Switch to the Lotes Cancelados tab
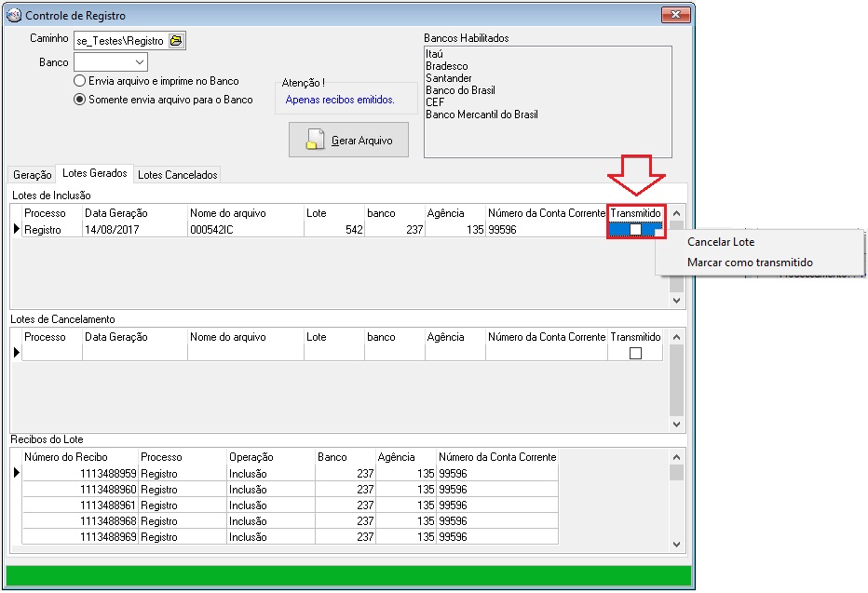 pyautogui.click(x=177, y=175)
